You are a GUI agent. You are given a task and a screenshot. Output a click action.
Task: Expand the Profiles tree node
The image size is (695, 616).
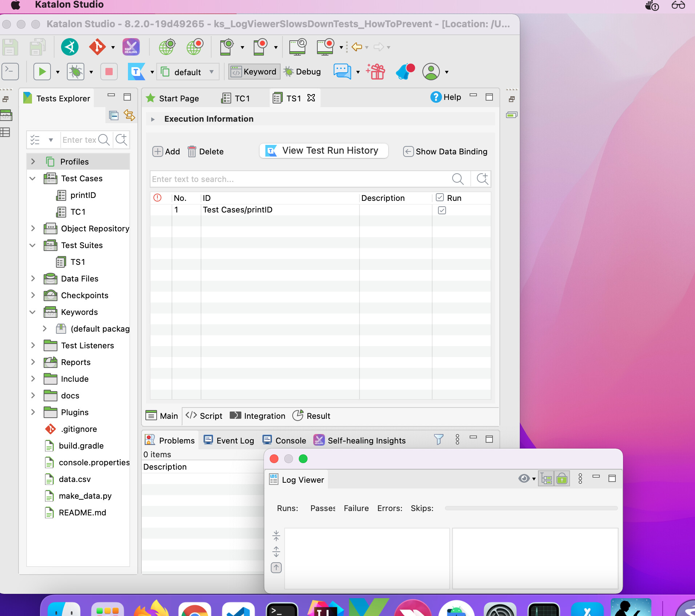33,161
